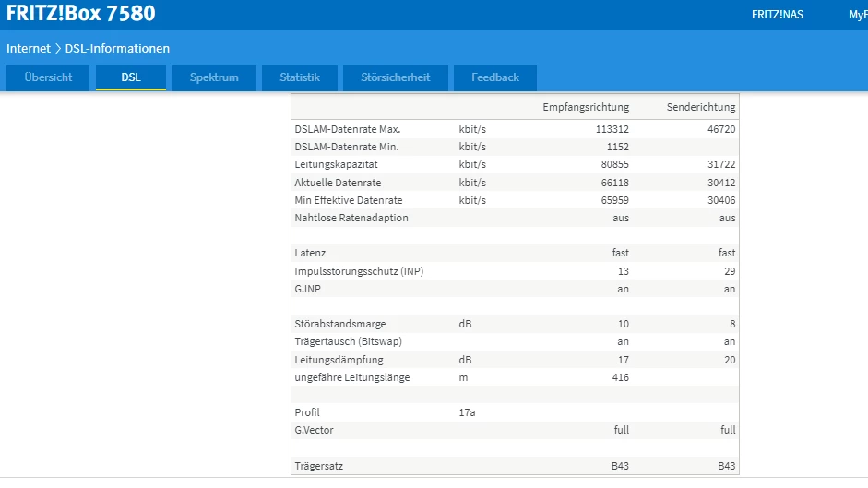Click the Senderichtung column header

coord(700,108)
